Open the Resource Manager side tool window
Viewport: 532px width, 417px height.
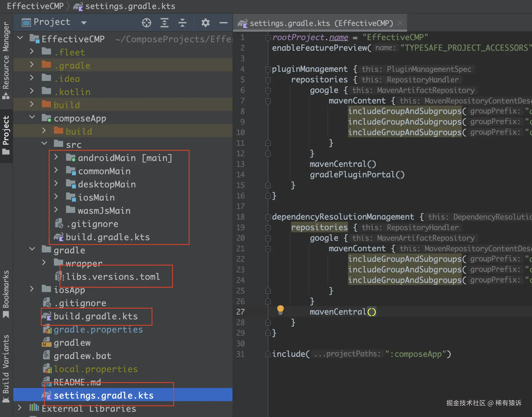pos(6,60)
